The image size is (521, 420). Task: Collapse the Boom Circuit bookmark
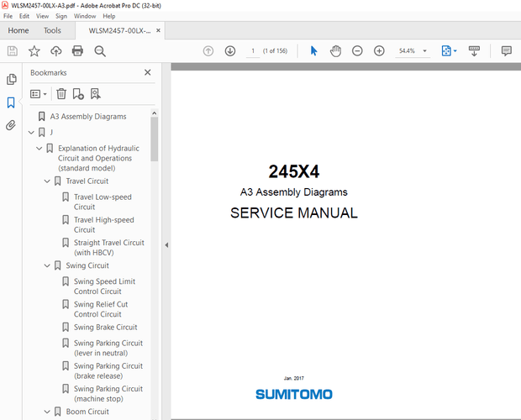point(47,412)
